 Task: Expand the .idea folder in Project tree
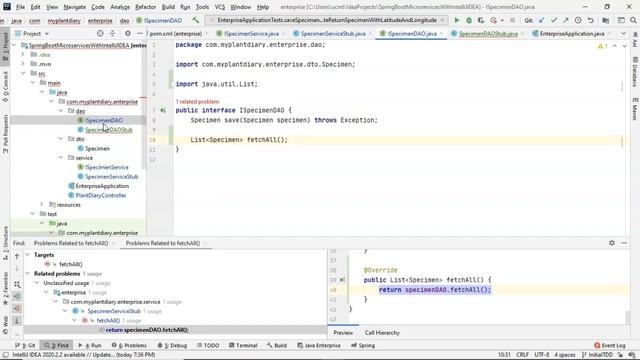click(23, 54)
